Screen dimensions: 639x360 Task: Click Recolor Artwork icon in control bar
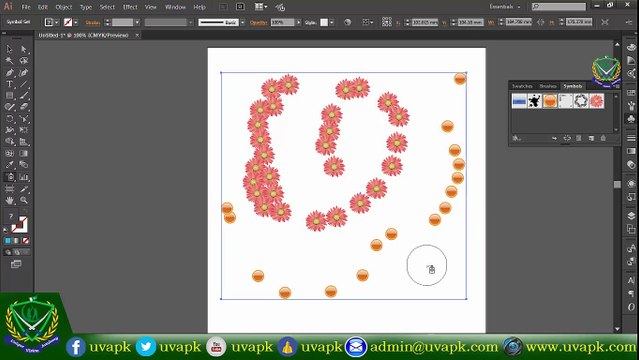click(x=348, y=22)
